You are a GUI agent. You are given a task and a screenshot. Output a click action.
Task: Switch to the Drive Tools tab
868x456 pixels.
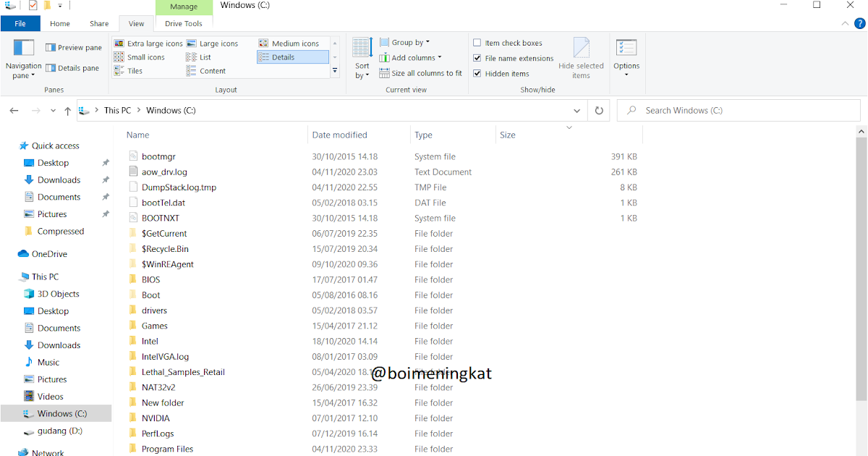[184, 24]
